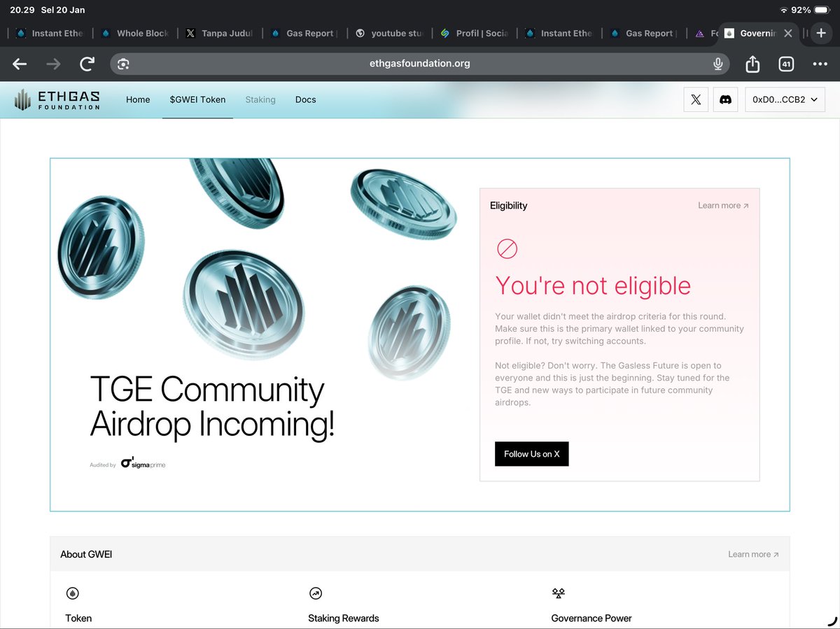Switch to the youtube studio tab
Image resolution: width=840 pixels, height=629 pixels.
coord(390,33)
